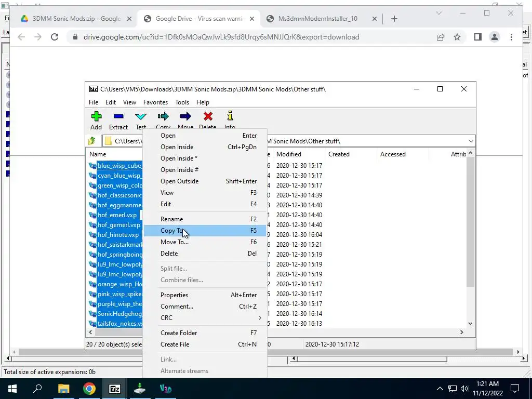This screenshot has height=399, width=532.
Task: Expand the 7-Zip address path dropdown
Action: pos(471,141)
